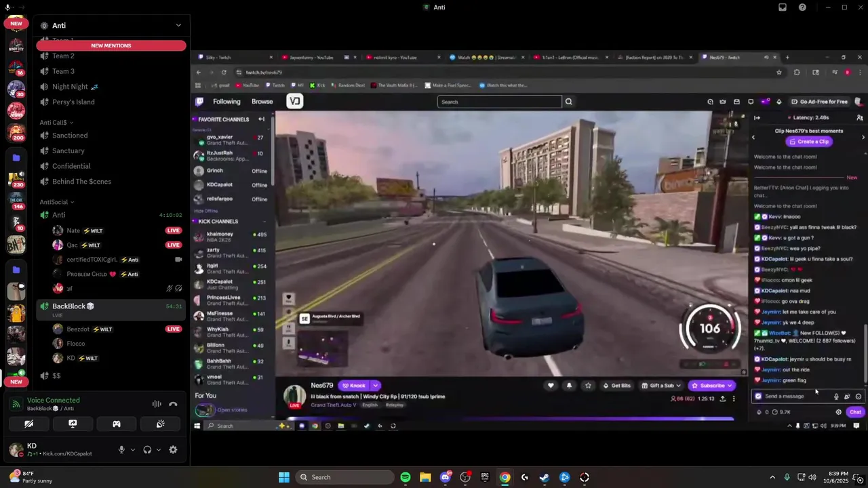Click the Voice Connected status icon
The image size is (868, 488).
[16, 404]
